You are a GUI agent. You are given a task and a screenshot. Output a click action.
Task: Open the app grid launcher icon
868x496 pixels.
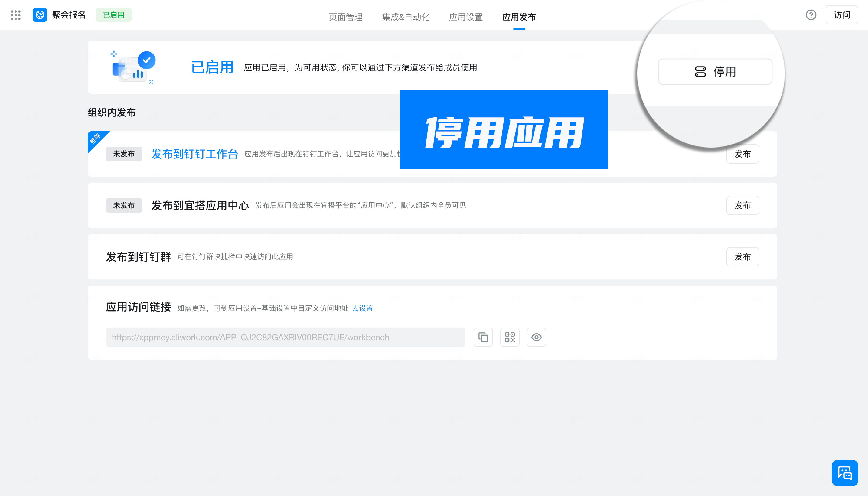pyautogui.click(x=16, y=15)
